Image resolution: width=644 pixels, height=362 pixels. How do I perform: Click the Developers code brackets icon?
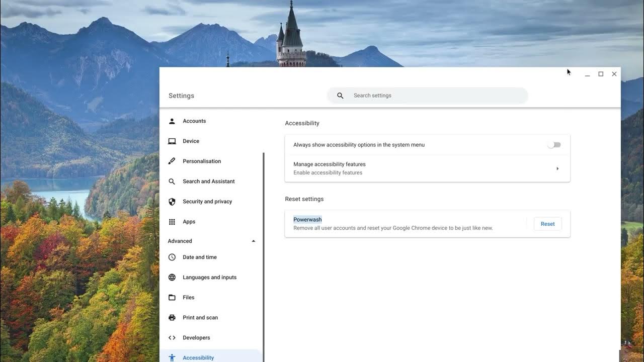[x=172, y=337]
